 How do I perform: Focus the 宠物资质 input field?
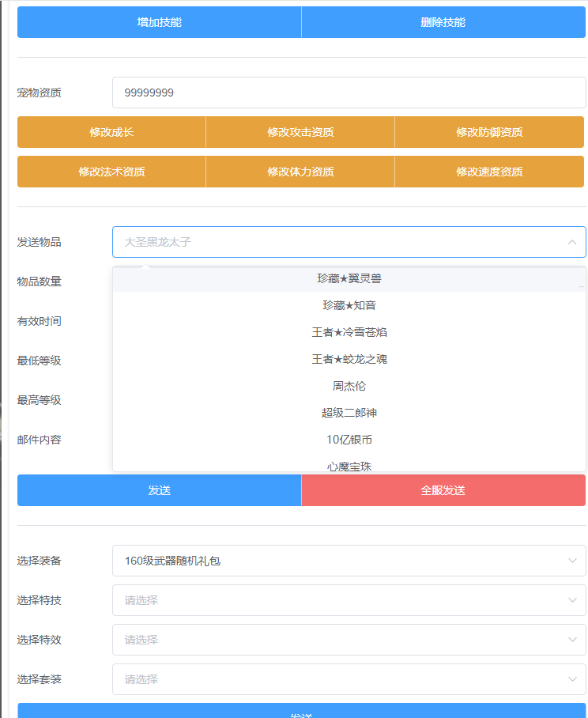(348, 93)
